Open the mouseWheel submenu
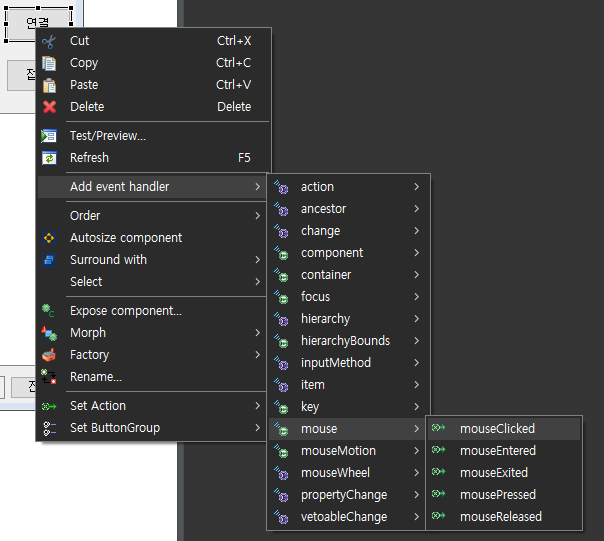604x541 pixels. [x=349, y=472]
